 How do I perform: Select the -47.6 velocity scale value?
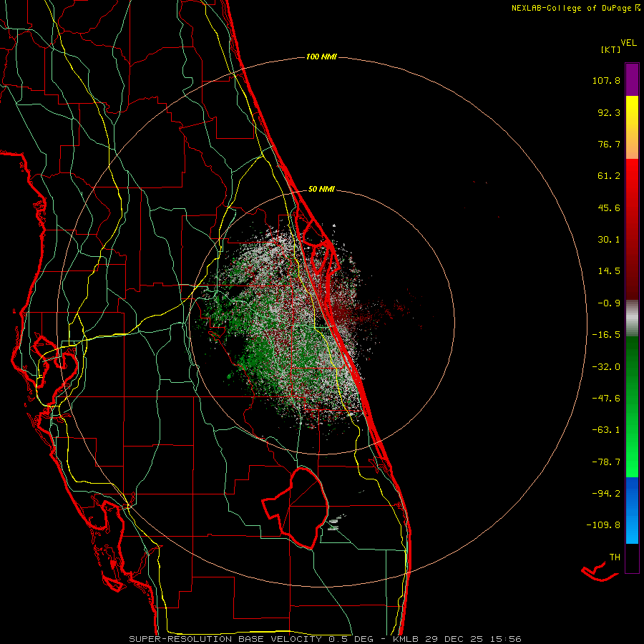[x=606, y=399]
